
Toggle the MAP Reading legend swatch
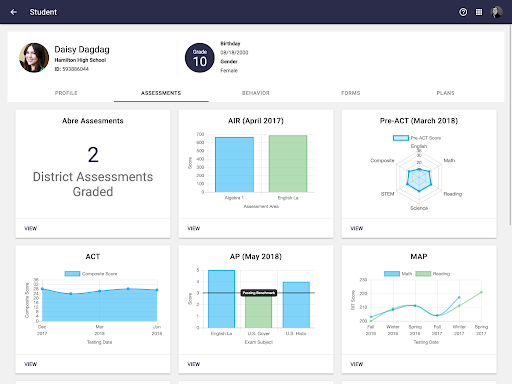pos(423,274)
